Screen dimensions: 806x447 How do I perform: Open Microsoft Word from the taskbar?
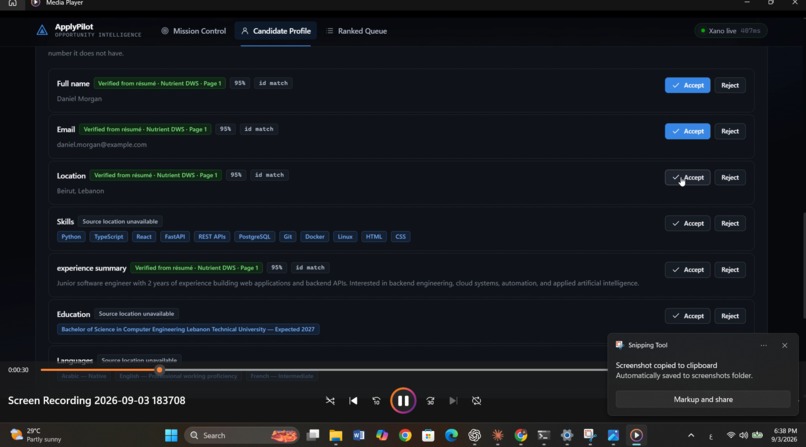[359, 435]
